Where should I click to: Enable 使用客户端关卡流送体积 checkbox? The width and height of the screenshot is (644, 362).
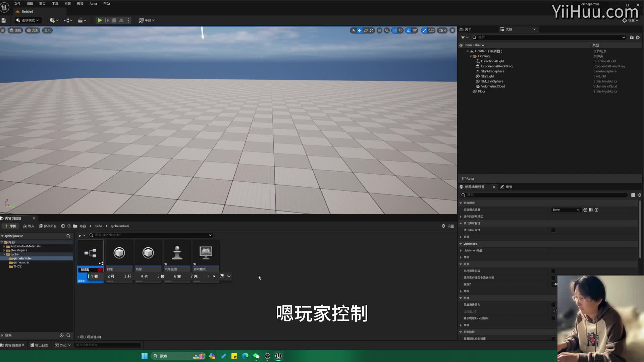(553, 278)
